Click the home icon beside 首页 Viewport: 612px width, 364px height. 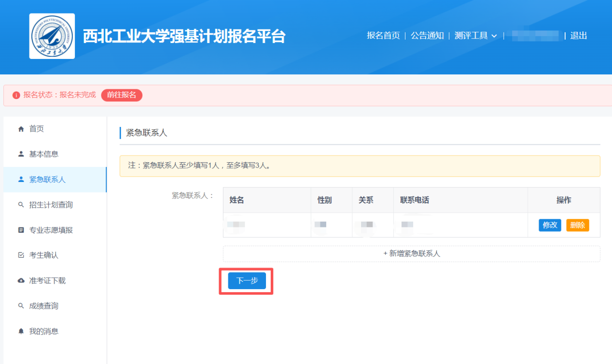[21, 129]
